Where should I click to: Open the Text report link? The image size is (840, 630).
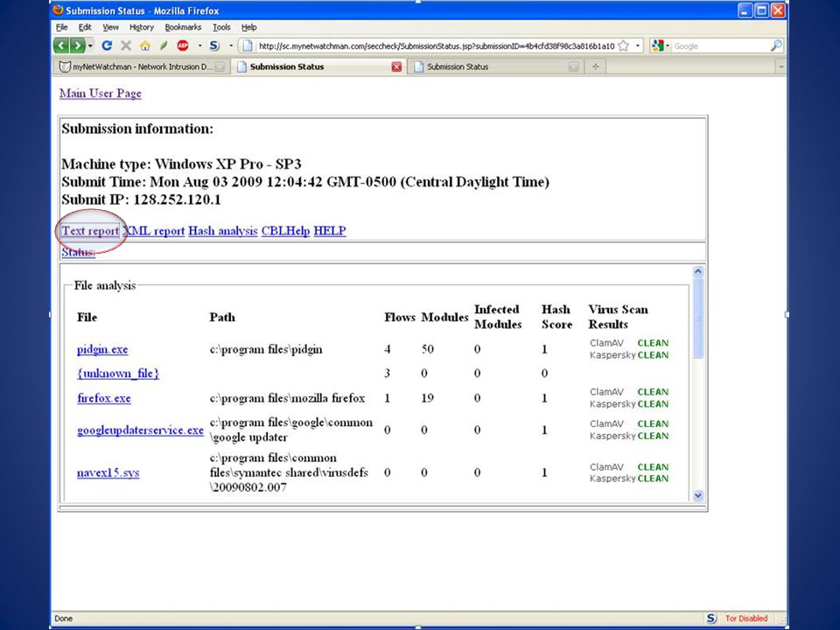point(90,231)
